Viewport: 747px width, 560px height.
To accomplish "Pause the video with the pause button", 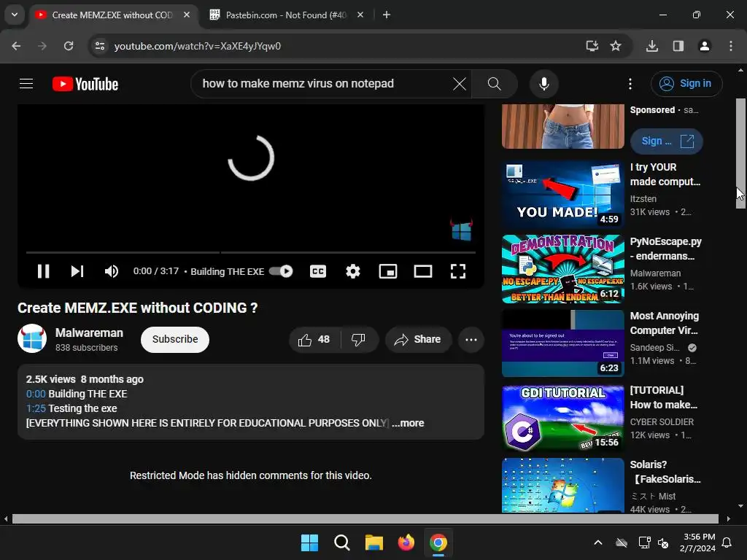I will click(x=43, y=271).
